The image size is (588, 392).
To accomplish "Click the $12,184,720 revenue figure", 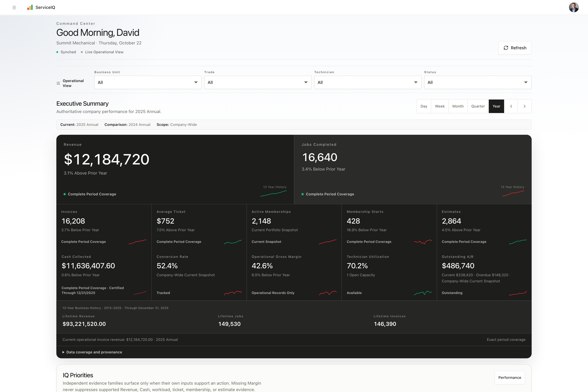I will coord(107,160).
